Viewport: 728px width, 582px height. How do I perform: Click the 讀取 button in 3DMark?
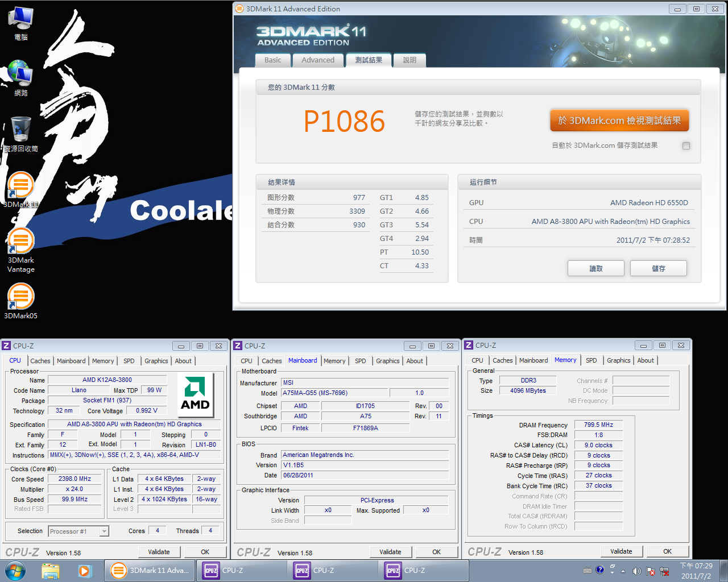pyautogui.click(x=596, y=268)
